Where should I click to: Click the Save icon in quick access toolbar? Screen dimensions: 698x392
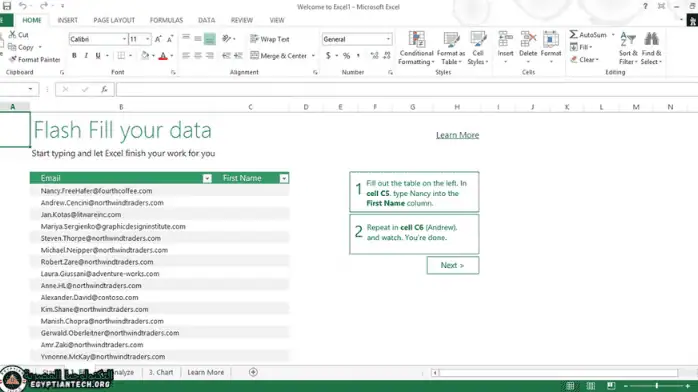point(7,6)
